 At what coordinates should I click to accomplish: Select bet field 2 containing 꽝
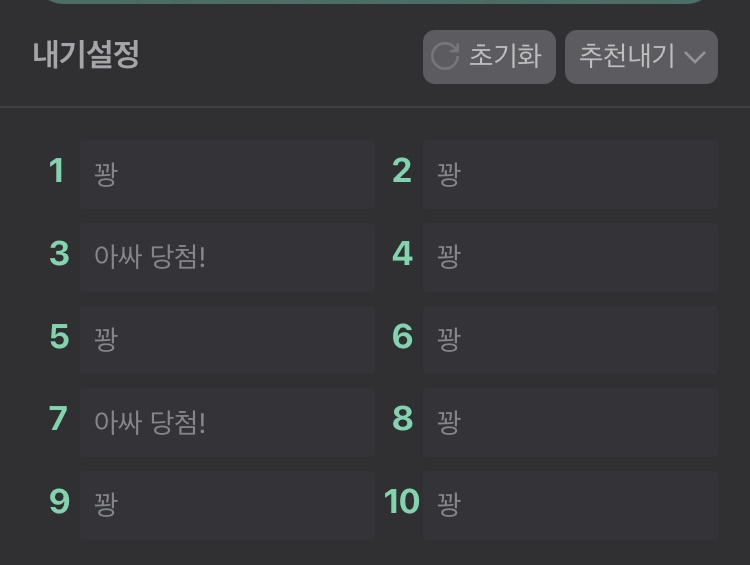pyautogui.click(x=570, y=174)
